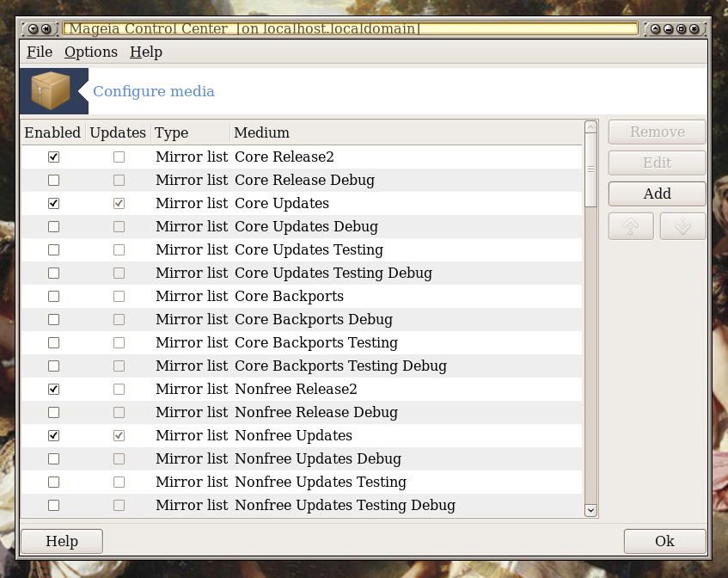Toggle the Updates checkbox for Core Backports
The height and width of the screenshot is (578, 728).
point(119,297)
